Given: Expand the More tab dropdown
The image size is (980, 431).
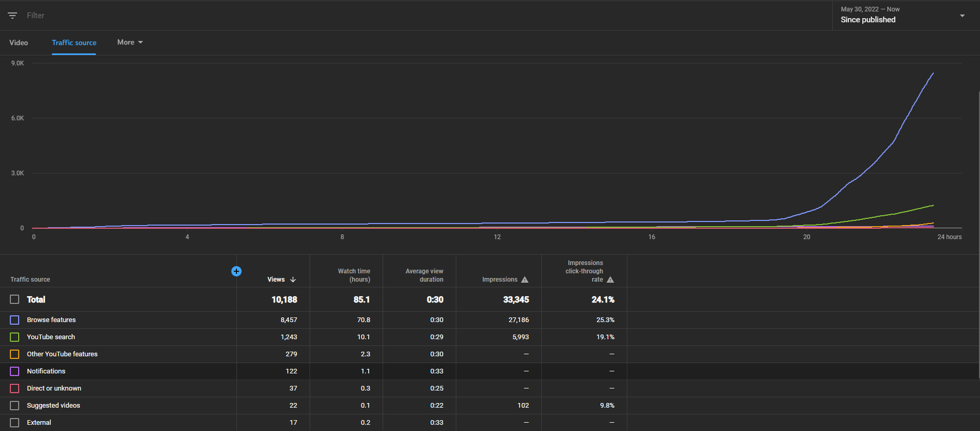Looking at the screenshot, I should [130, 43].
